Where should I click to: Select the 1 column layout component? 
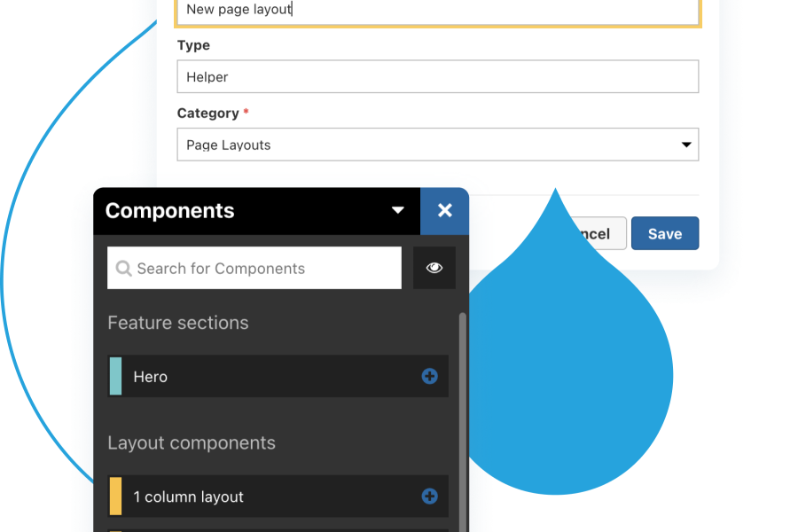tap(266, 497)
